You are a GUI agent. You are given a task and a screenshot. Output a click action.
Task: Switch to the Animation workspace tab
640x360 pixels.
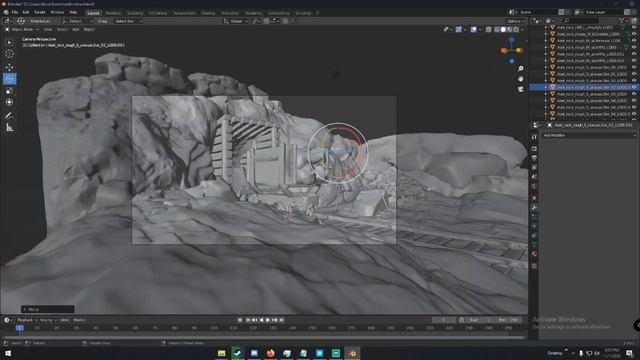click(230, 13)
